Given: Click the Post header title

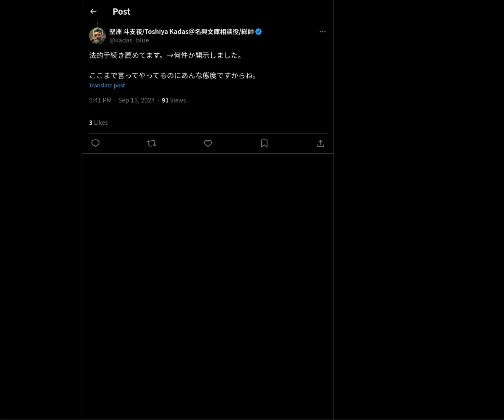Looking at the screenshot, I should pos(121,11).
